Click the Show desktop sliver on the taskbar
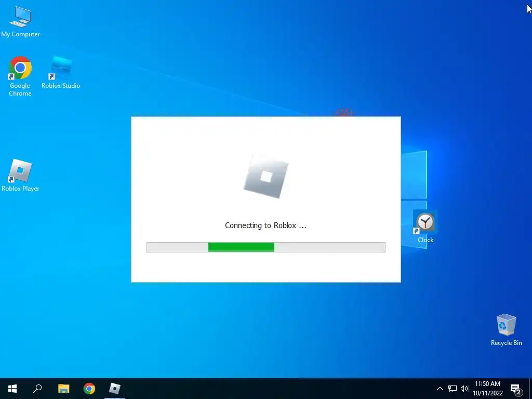Image resolution: width=532 pixels, height=399 pixels. pos(530,389)
